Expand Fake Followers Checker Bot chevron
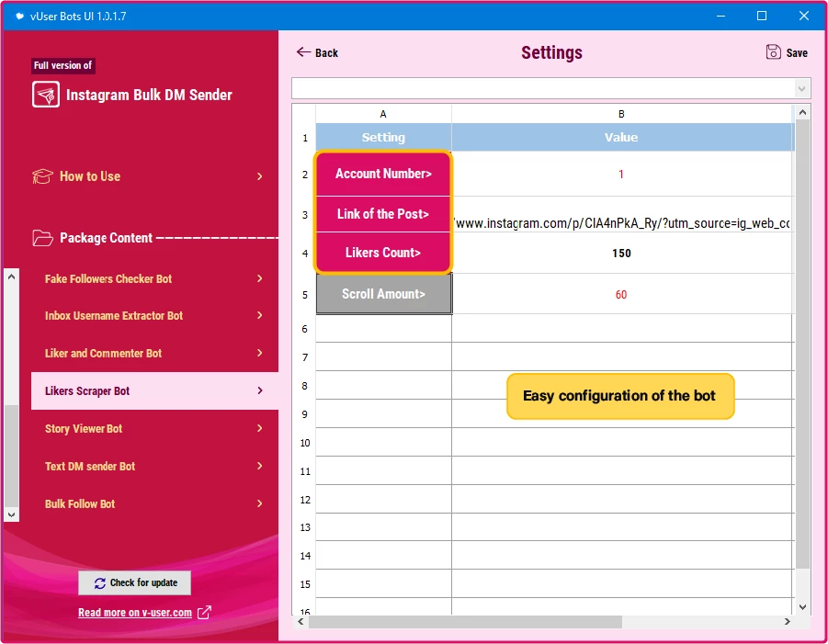The height and width of the screenshot is (644, 828). click(x=259, y=278)
